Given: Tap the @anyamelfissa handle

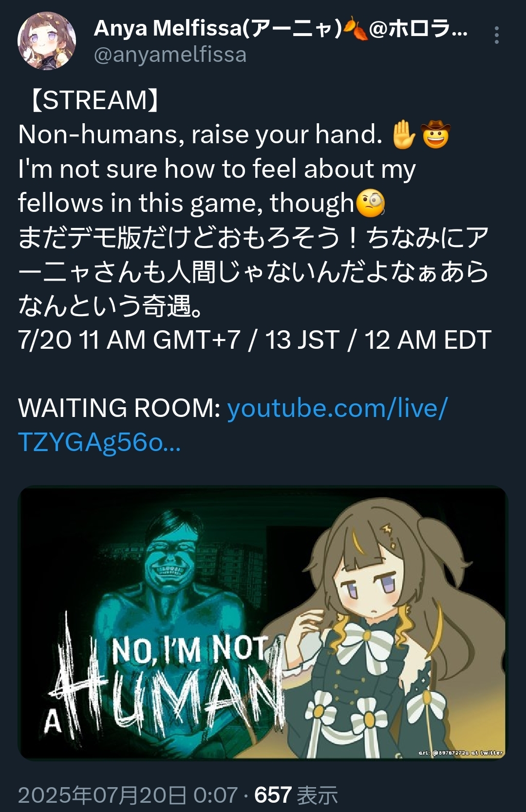Looking at the screenshot, I should tap(170, 55).
